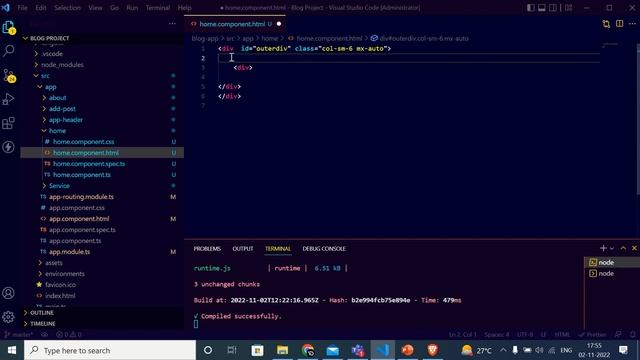
Task: Select the first node terminal instance
Action: [x=612, y=262]
